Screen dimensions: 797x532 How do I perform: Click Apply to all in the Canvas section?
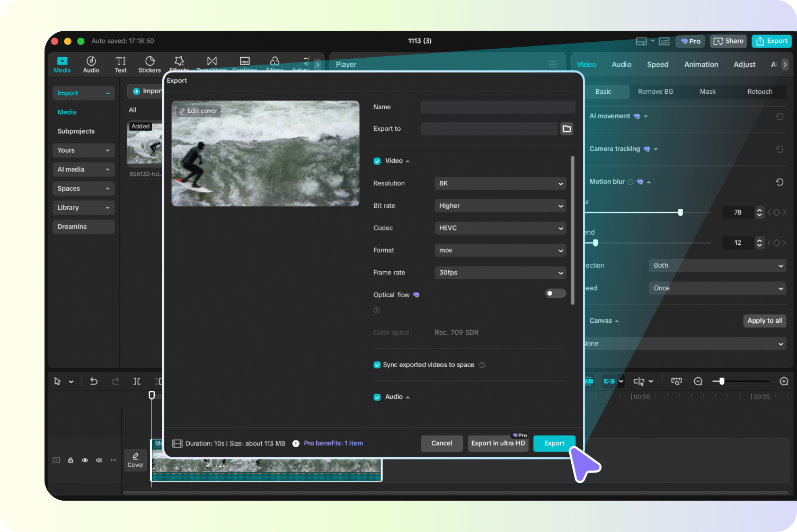pos(764,321)
